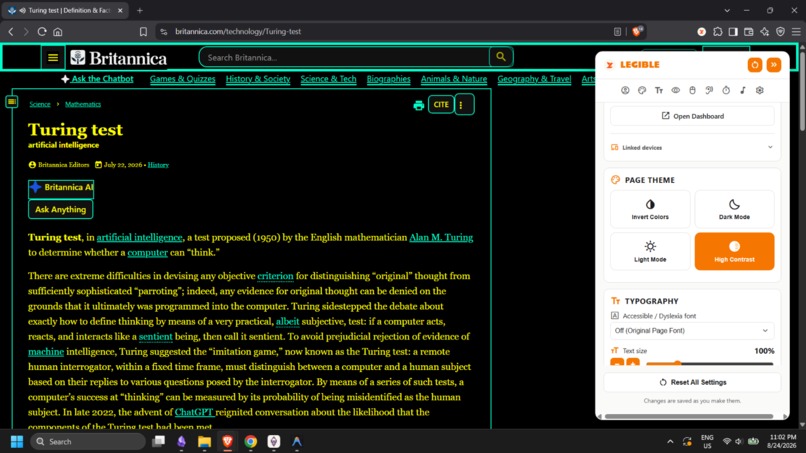Click the Search Britannica input field
The image size is (806, 453).
point(344,57)
